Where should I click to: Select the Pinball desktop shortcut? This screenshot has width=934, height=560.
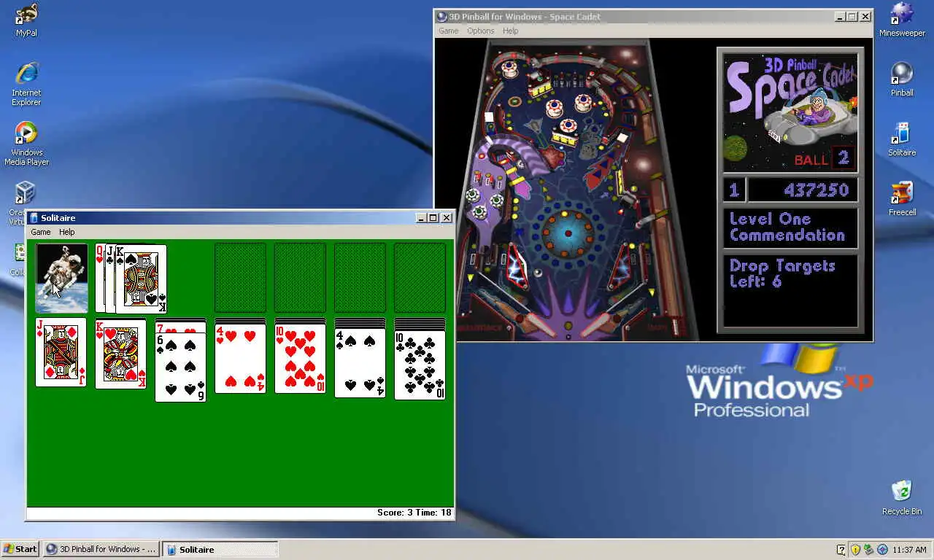click(902, 79)
